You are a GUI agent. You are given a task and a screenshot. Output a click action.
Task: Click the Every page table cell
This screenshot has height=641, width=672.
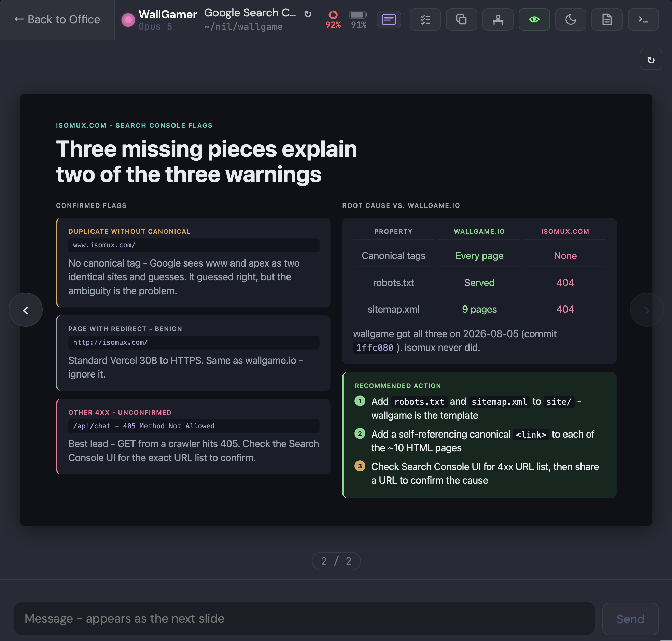tap(479, 256)
